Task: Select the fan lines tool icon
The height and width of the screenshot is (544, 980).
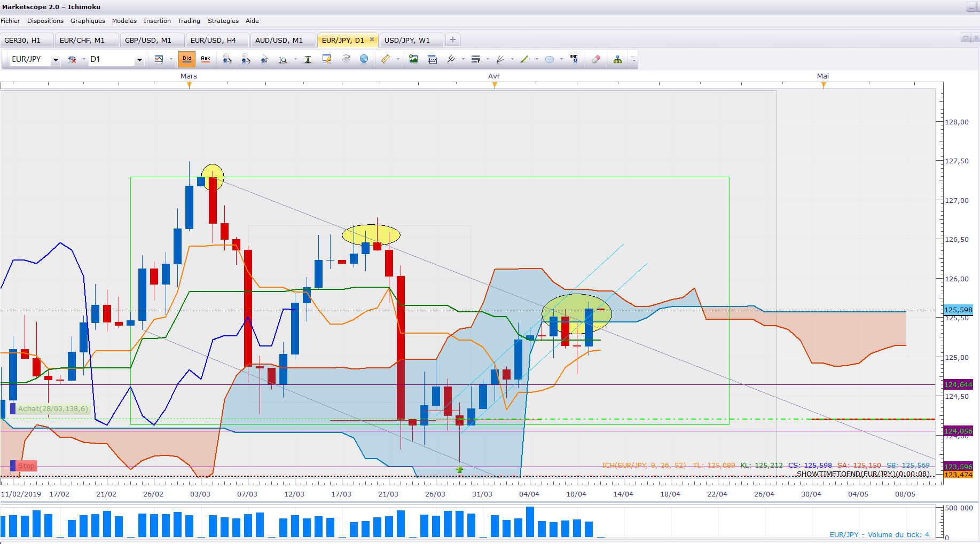Action: (x=500, y=59)
